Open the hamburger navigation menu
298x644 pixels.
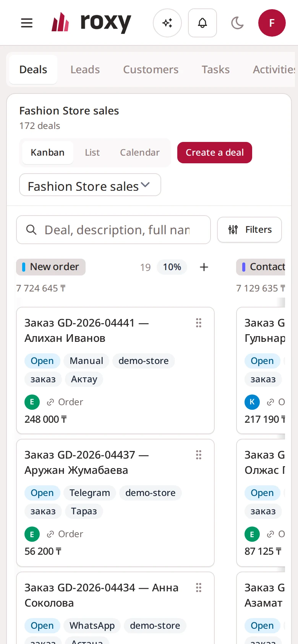click(27, 23)
